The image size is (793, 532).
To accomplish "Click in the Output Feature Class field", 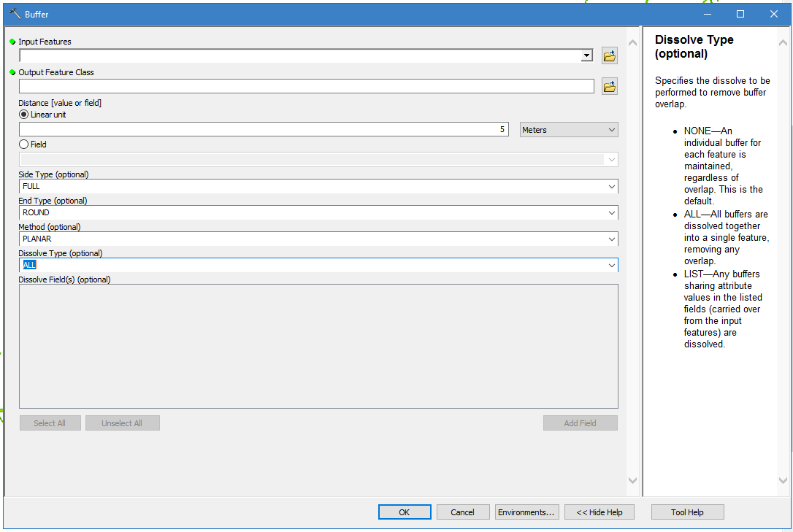I will (x=307, y=87).
